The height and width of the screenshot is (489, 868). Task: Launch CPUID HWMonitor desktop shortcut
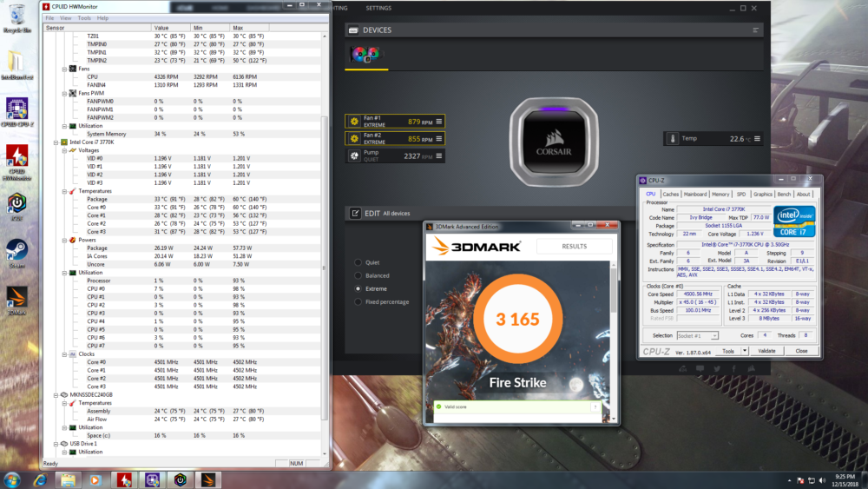[x=16, y=162]
